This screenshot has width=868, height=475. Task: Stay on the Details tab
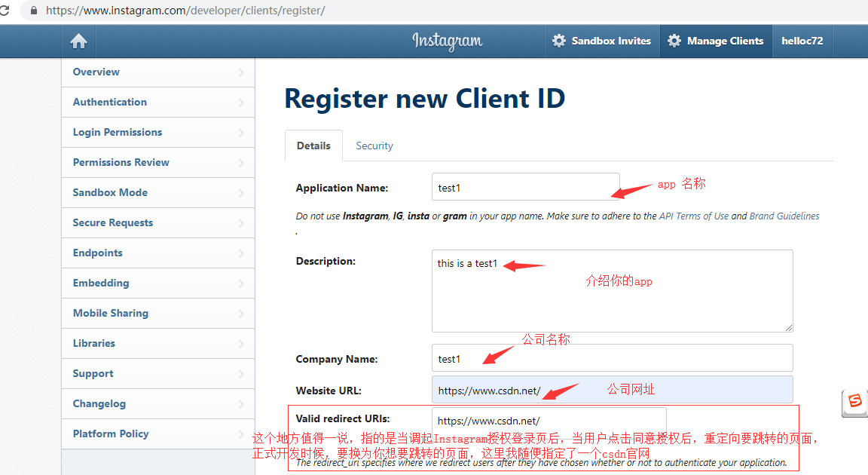click(x=313, y=145)
